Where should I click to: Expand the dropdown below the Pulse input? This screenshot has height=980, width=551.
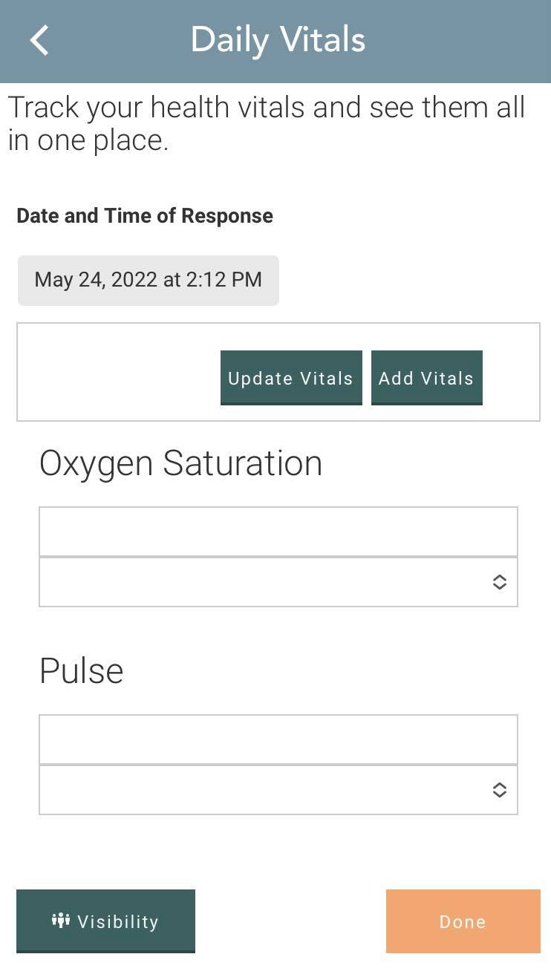(x=278, y=790)
